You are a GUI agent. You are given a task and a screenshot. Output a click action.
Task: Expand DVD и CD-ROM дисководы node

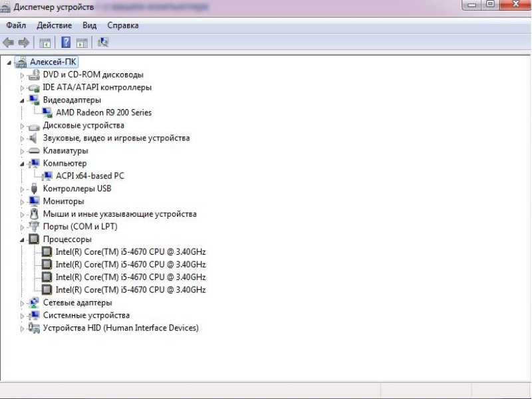tap(22, 75)
